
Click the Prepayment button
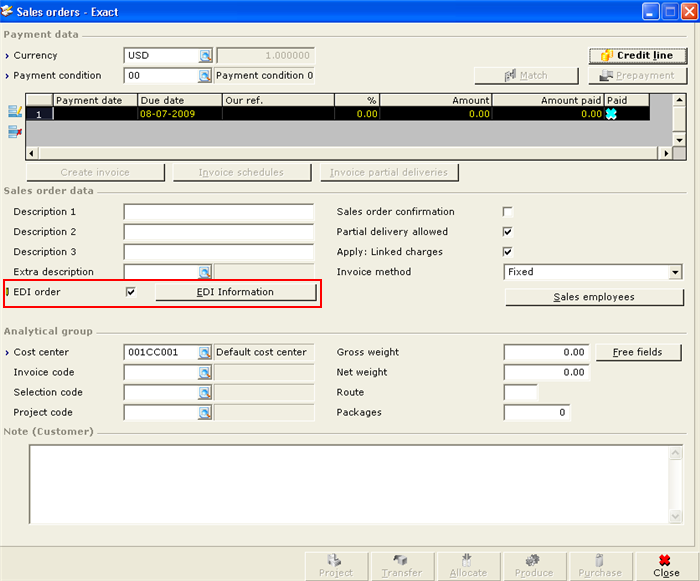click(x=638, y=76)
